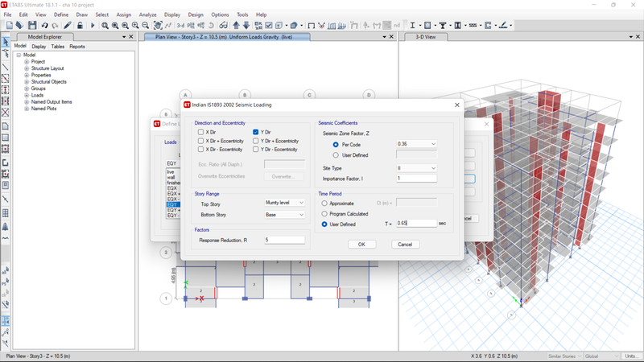
Task: Open the Similar Stories dropdown in status bar
Action: 565,356
